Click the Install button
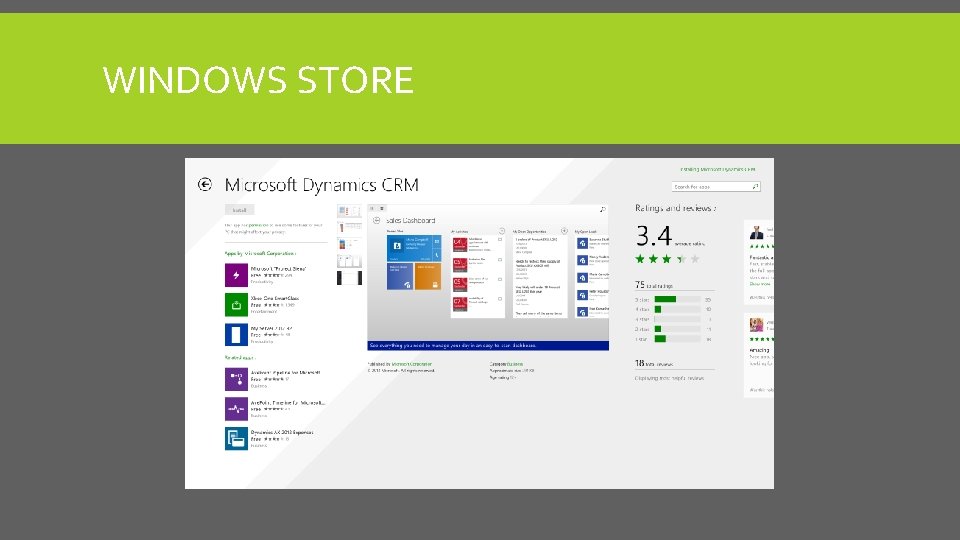This screenshot has height=540, width=960. [x=239, y=210]
